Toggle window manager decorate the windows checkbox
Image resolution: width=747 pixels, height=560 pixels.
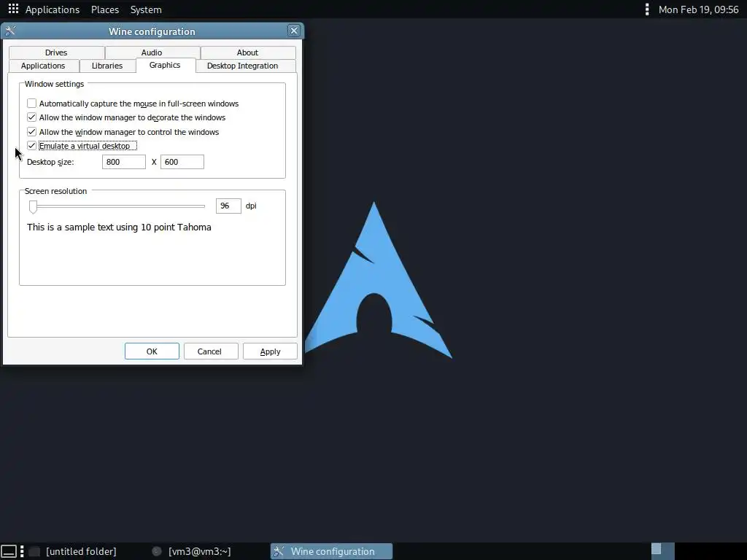pyautogui.click(x=31, y=117)
